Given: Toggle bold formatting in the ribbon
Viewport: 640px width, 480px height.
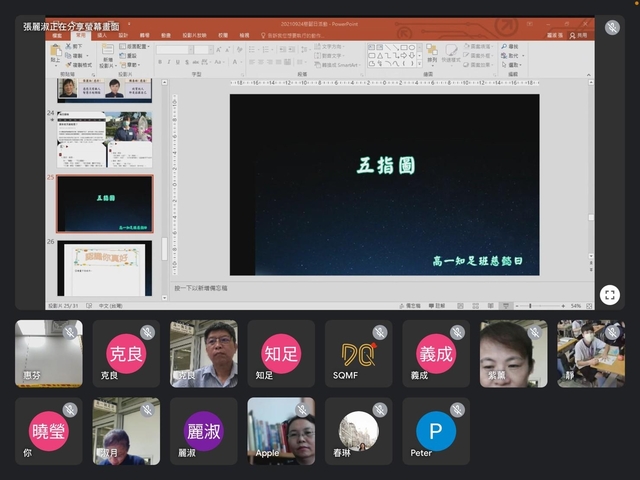Looking at the screenshot, I should (x=160, y=62).
